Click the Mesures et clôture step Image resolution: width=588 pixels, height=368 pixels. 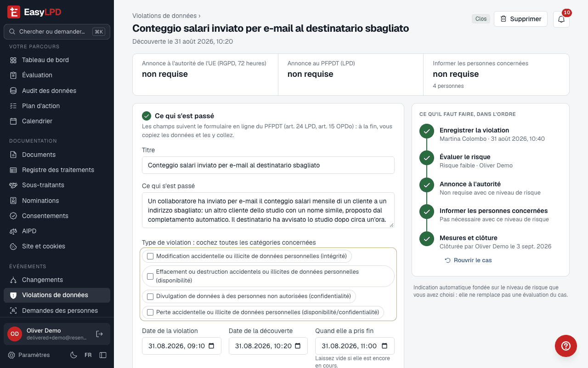coord(469,238)
